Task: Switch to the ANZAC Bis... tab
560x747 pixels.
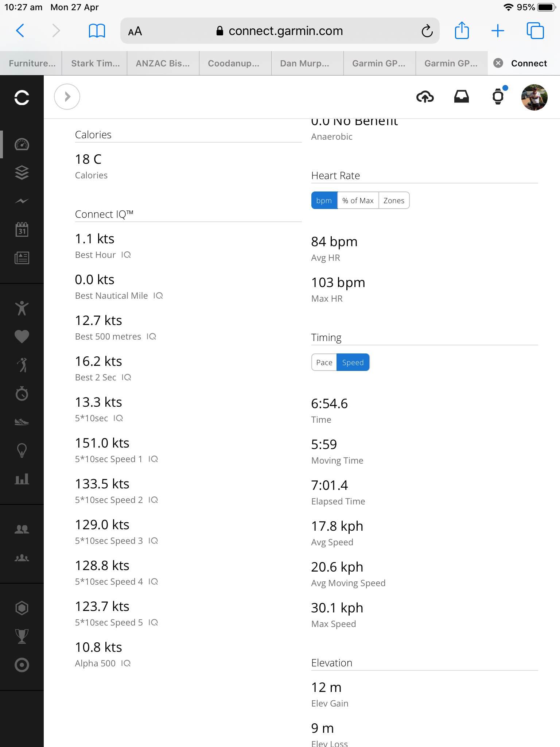Action: [x=163, y=63]
